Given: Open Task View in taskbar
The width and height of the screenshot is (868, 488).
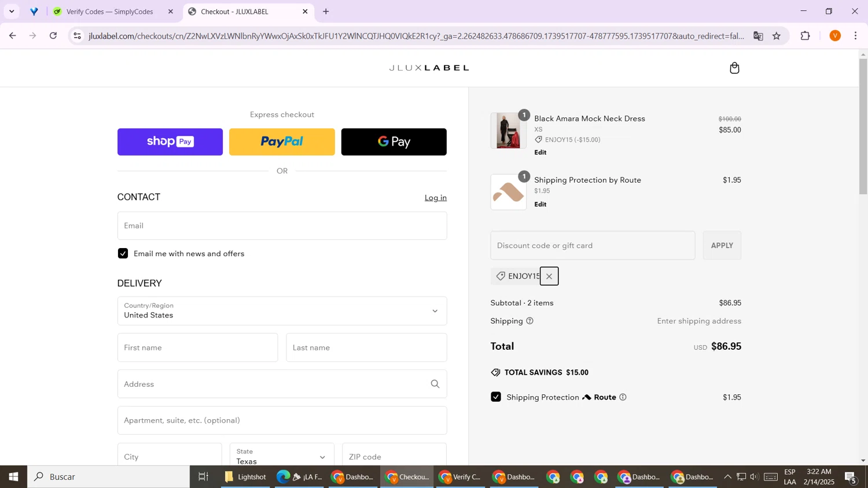Looking at the screenshot, I should tap(203, 477).
